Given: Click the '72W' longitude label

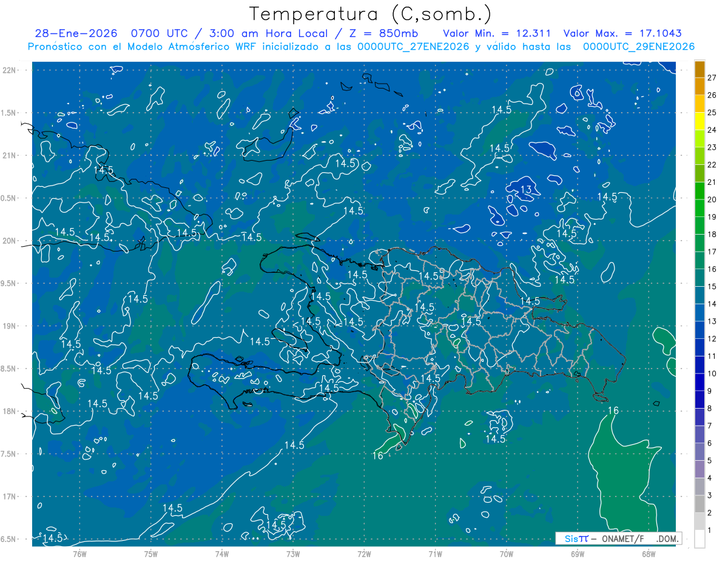Looking at the screenshot, I should coord(364,555).
